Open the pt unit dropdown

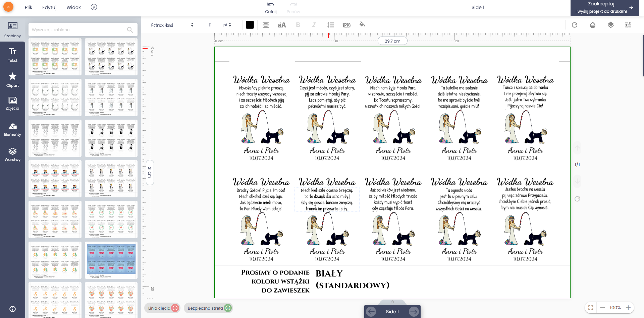tap(227, 25)
